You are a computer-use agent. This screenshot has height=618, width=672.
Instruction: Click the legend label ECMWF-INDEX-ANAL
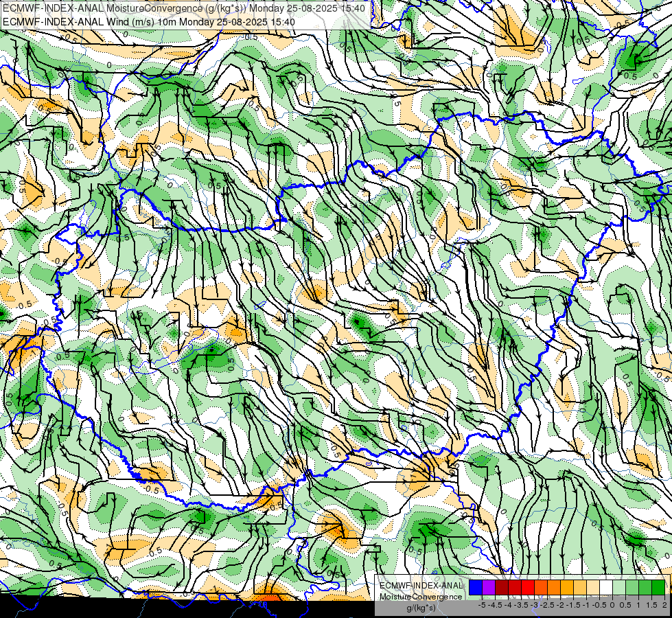tap(421, 586)
